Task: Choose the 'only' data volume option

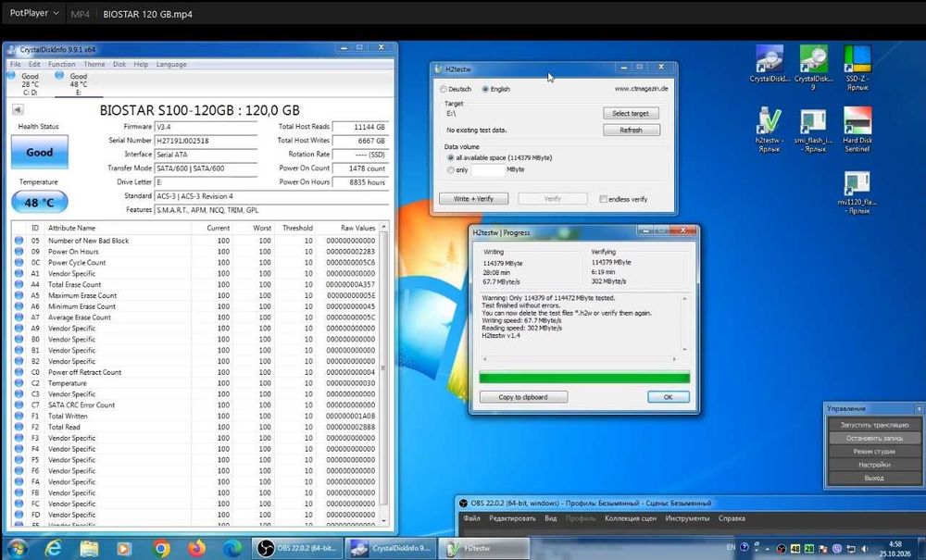Action: [x=451, y=170]
